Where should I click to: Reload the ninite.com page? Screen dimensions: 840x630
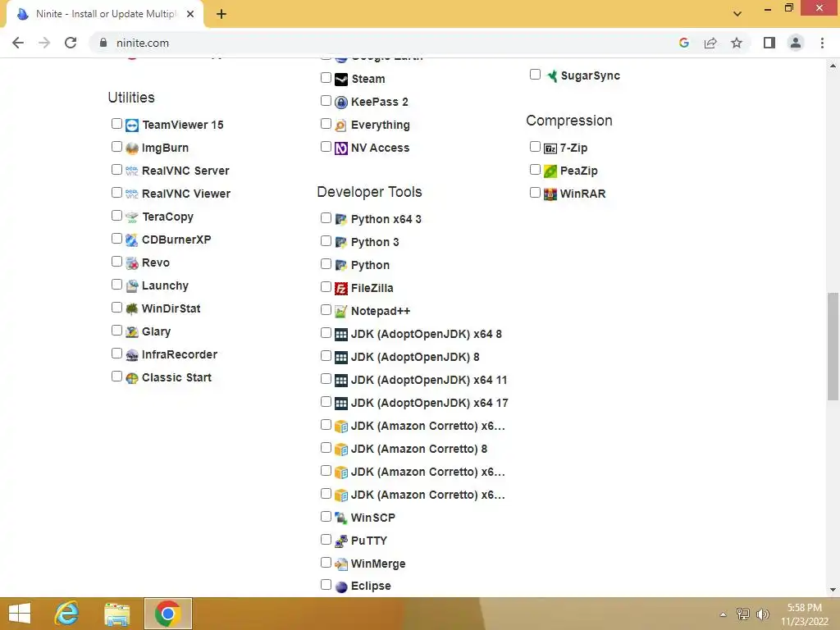71,43
